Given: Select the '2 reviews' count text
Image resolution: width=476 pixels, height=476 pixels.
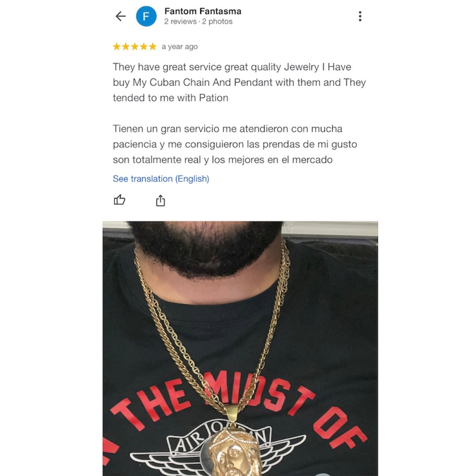Looking at the screenshot, I should coord(180,21).
